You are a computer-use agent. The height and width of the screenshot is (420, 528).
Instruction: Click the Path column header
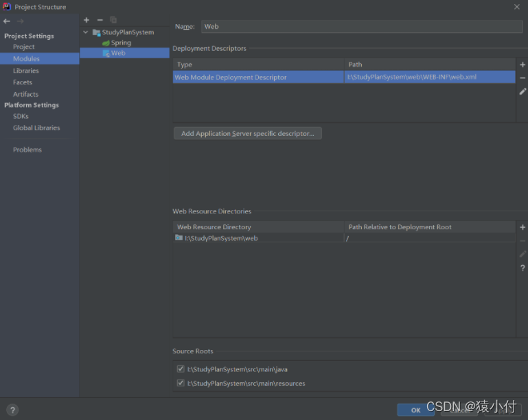click(430, 65)
